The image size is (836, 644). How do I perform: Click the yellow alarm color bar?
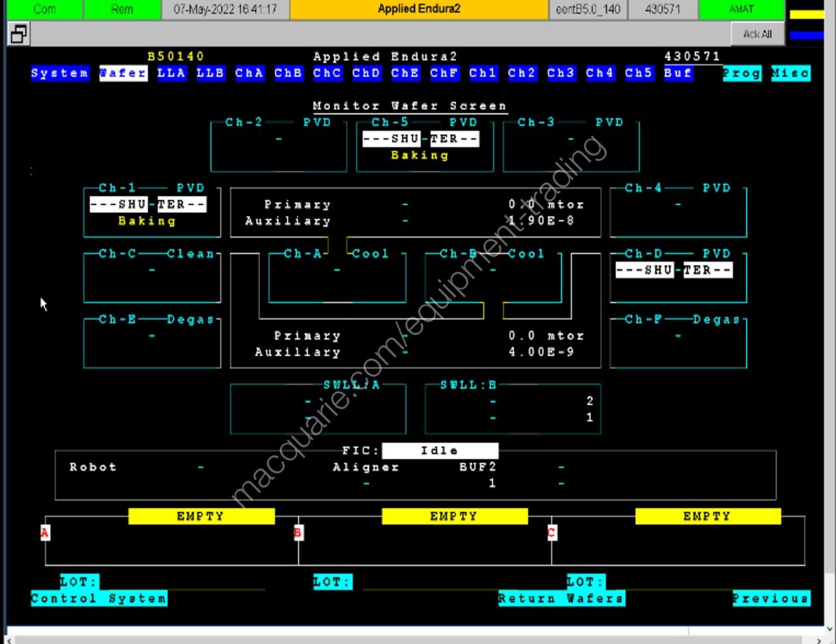tap(807, 14)
